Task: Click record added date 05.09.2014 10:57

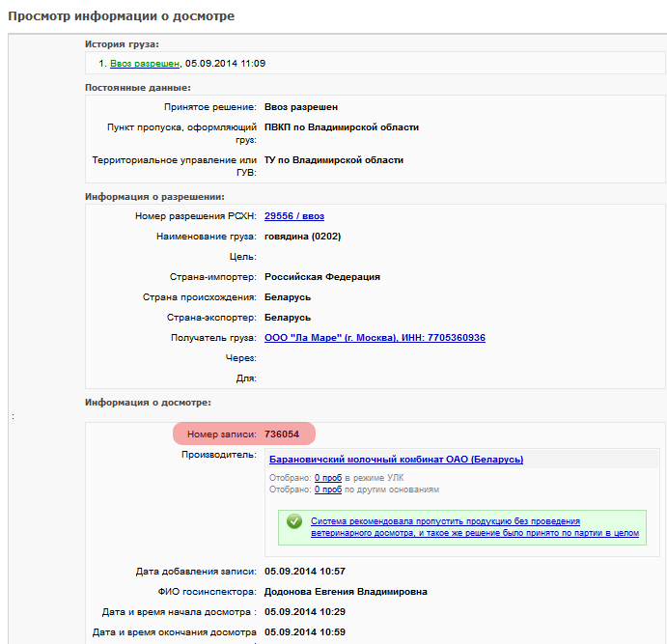Action: [x=304, y=572]
